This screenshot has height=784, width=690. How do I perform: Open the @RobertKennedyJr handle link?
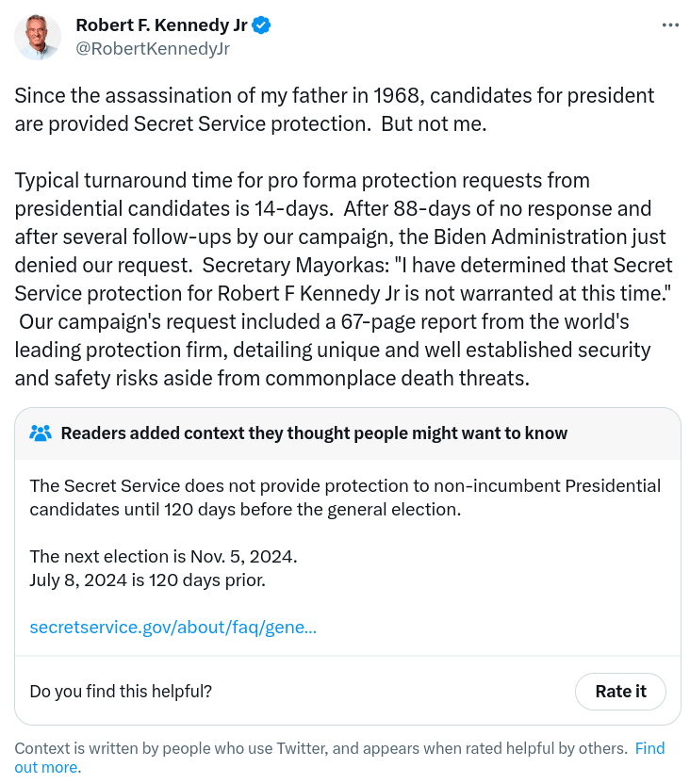(x=153, y=48)
